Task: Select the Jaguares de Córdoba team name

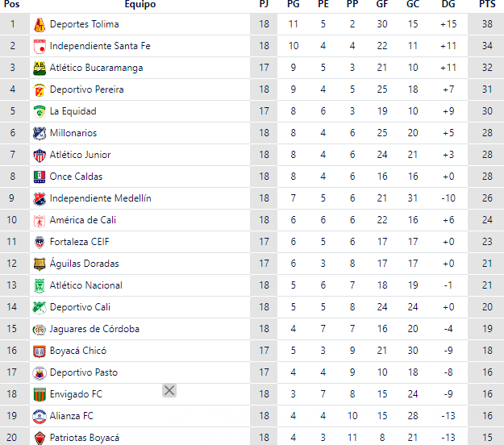Action: pyautogui.click(x=94, y=329)
